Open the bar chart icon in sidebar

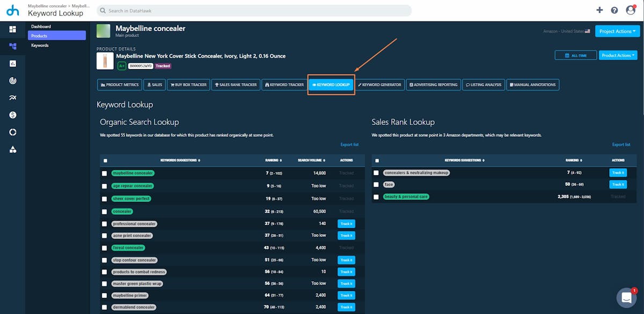[12, 63]
